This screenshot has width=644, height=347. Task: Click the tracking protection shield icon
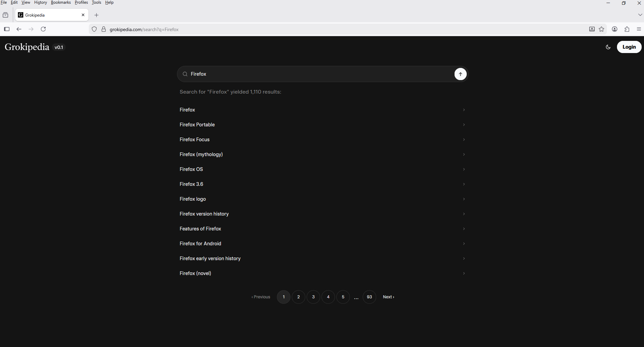[95, 29]
